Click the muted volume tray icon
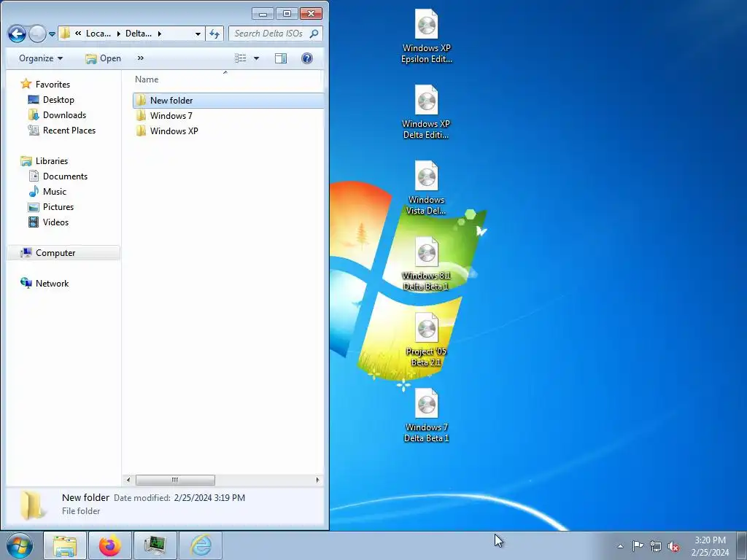 point(673,546)
